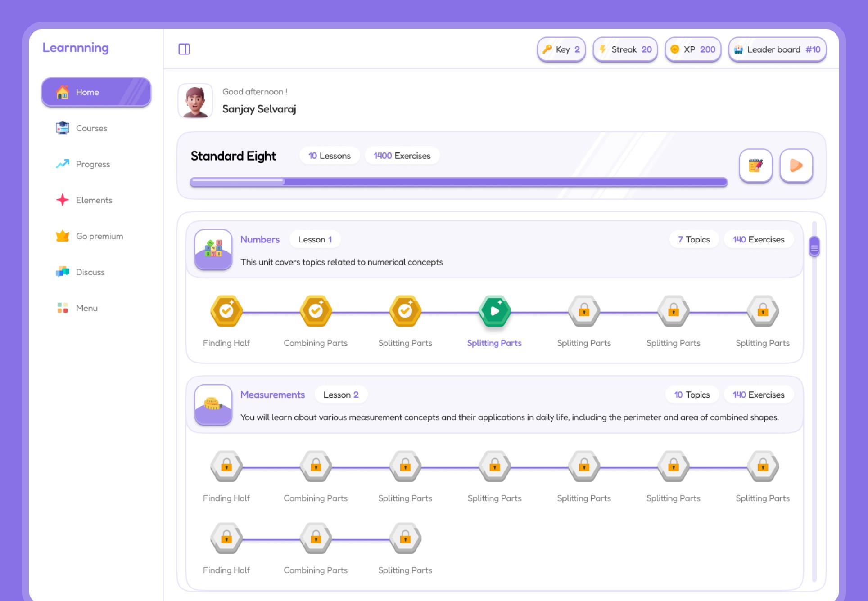This screenshot has width=868, height=601.
Task: Click the Standard Eight progress bar
Action: [458, 182]
